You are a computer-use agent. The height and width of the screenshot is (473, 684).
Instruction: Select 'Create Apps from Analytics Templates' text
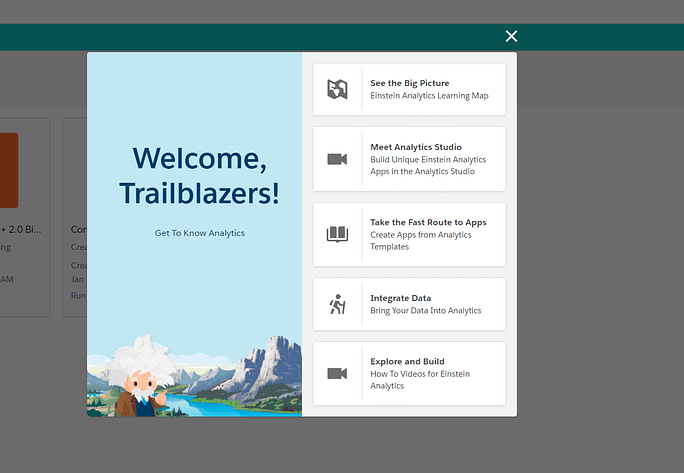pos(421,240)
